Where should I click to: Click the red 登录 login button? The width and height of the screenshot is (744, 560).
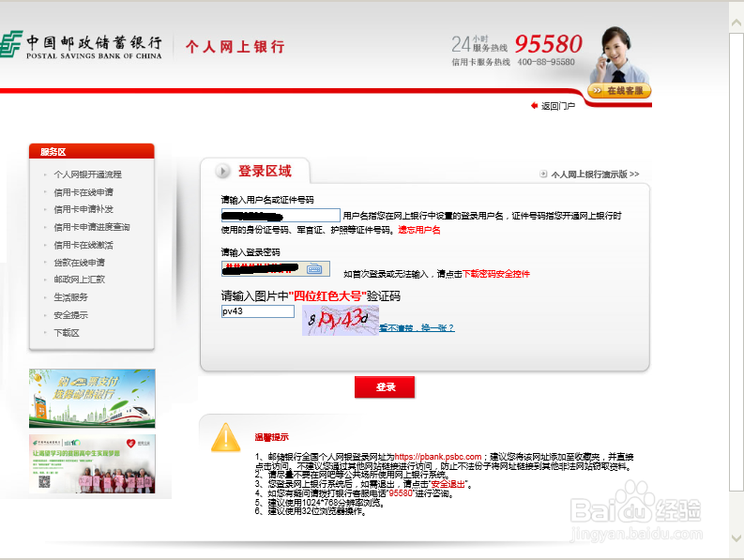[x=385, y=387]
